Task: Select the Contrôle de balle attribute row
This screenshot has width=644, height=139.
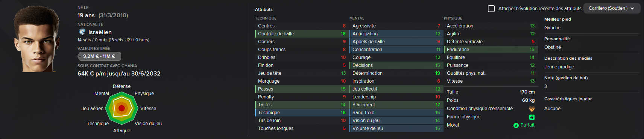Action: click(301, 34)
